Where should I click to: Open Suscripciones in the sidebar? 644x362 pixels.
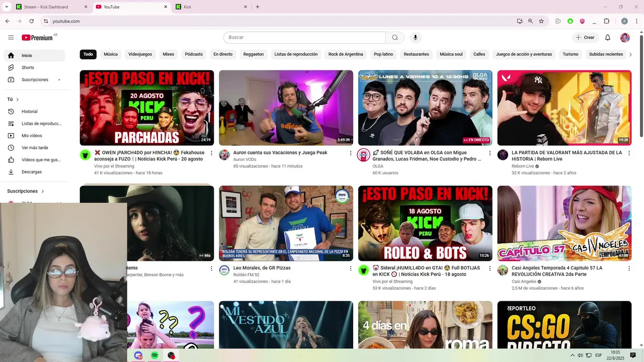[x=34, y=79]
